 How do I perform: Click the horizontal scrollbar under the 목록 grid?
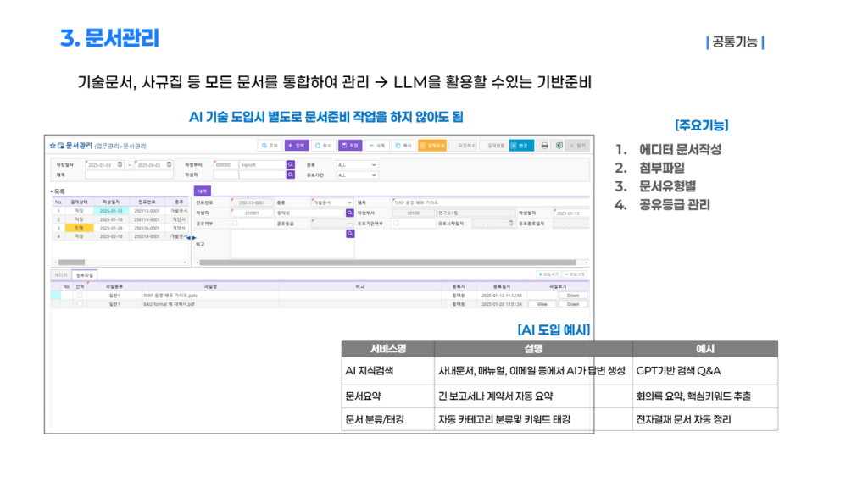tap(120, 263)
